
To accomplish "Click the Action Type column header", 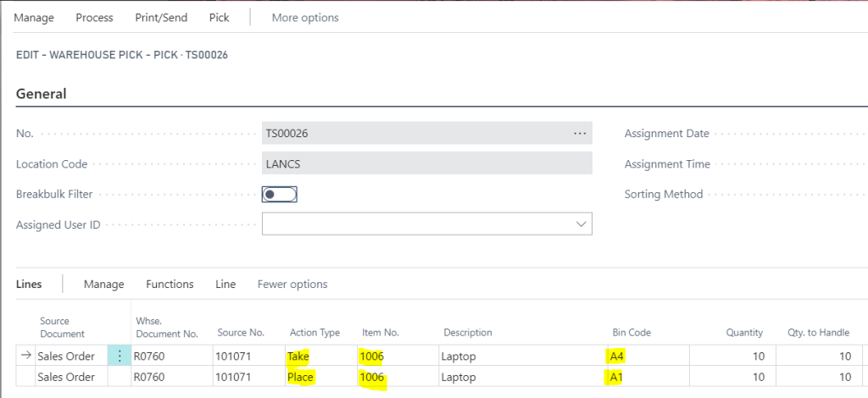I will [x=314, y=333].
